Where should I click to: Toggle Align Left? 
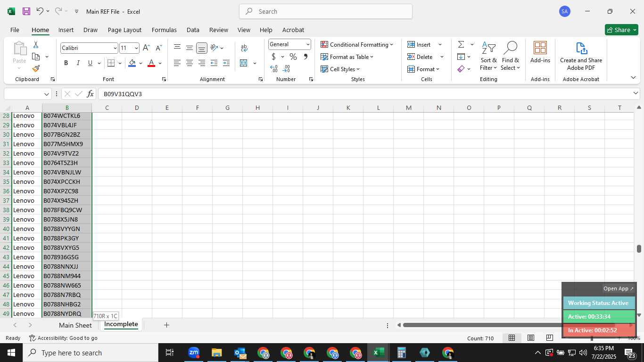[177, 63]
